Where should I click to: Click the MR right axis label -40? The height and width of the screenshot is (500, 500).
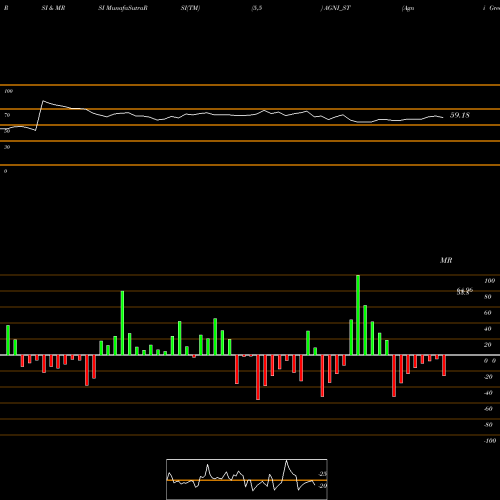(x=488, y=393)
